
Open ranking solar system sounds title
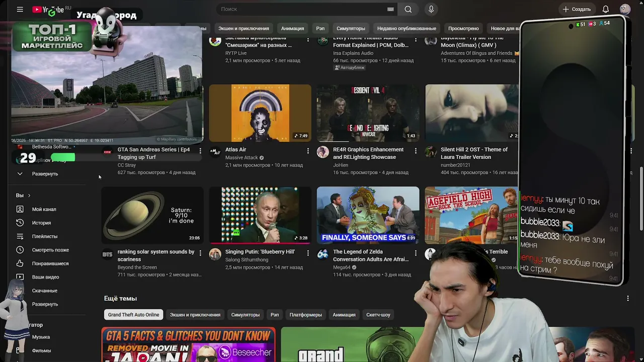156,255
